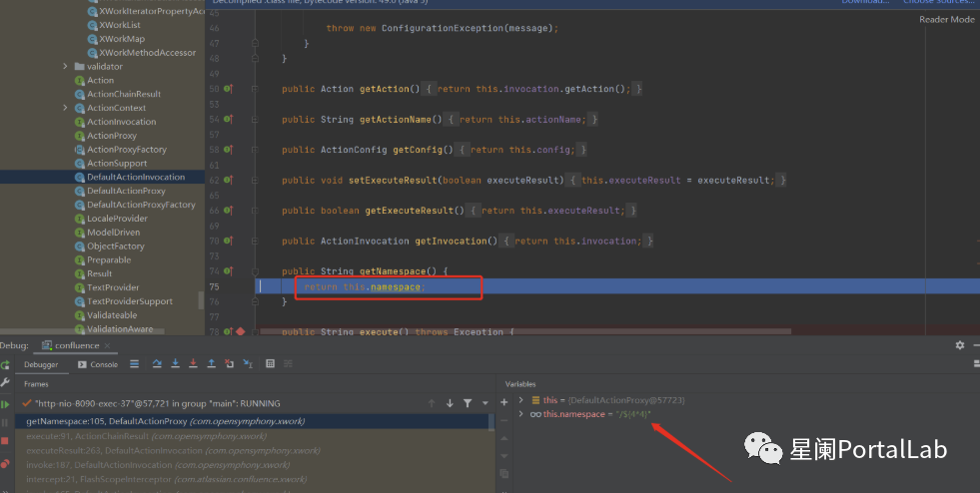Image resolution: width=980 pixels, height=493 pixels.
Task: Click the Step Over icon
Action: point(157,364)
